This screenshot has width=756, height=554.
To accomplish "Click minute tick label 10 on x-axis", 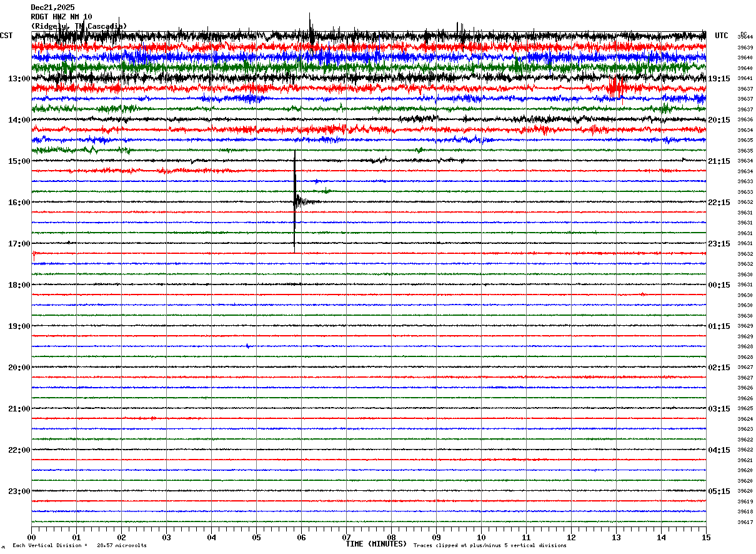I will coord(481,537).
